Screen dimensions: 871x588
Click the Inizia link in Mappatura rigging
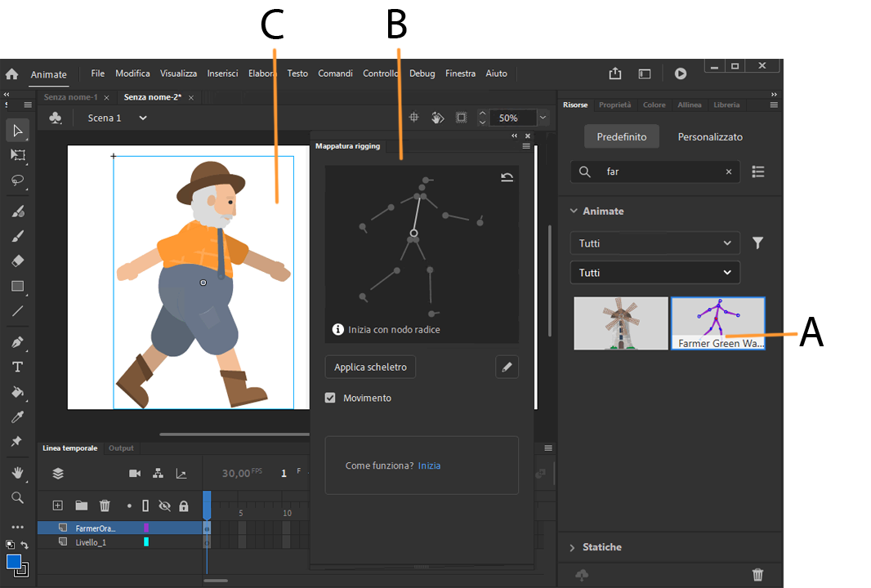[x=429, y=465]
